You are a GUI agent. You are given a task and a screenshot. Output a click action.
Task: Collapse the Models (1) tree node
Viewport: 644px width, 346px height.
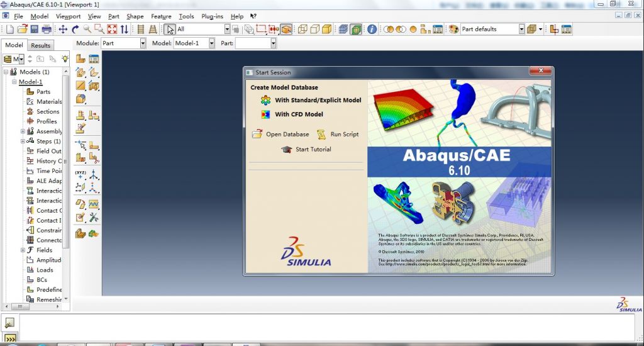coord(6,72)
